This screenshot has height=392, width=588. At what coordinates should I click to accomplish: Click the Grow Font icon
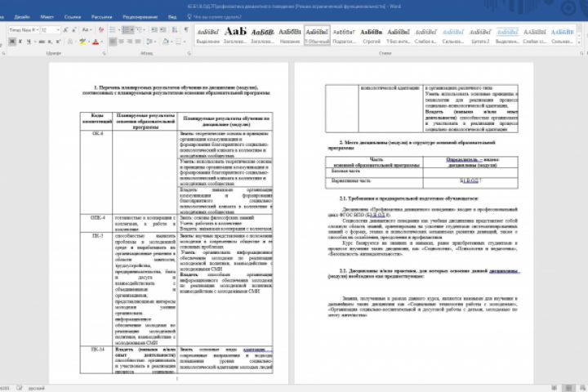click(65, 30)
